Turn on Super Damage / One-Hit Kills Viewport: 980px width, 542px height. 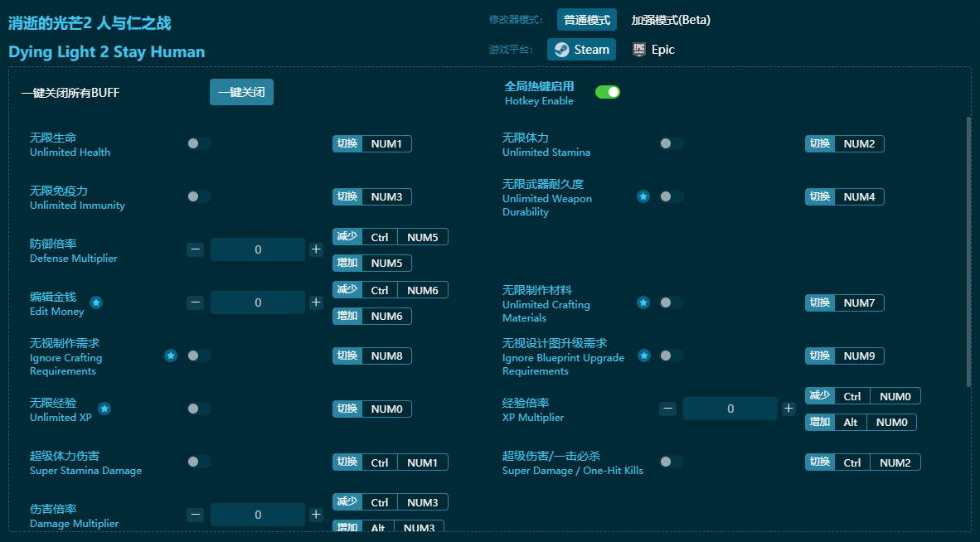[672, 462]
